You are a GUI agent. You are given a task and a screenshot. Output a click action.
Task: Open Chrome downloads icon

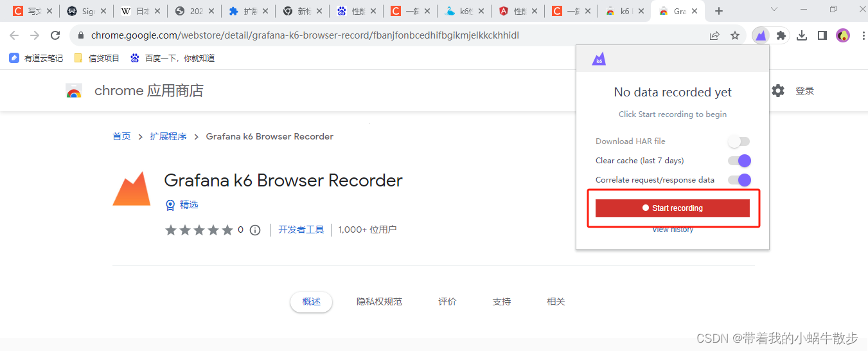tap(802, 36)
